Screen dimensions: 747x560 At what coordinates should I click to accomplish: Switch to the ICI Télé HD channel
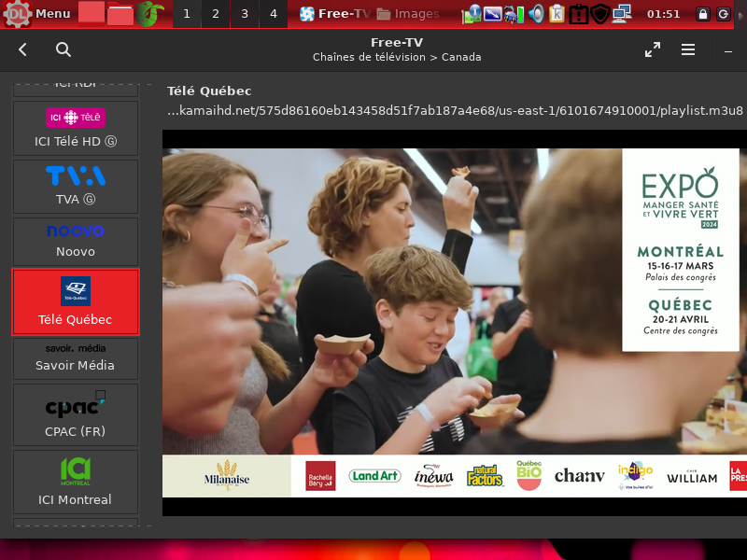pyautogui.click(x=76, y=129)
